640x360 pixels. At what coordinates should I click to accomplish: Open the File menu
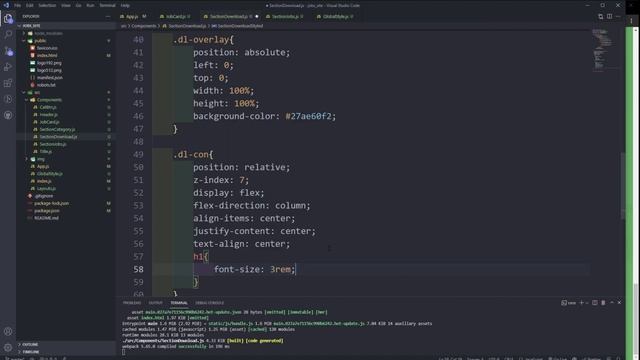click(x=18, y=5)
